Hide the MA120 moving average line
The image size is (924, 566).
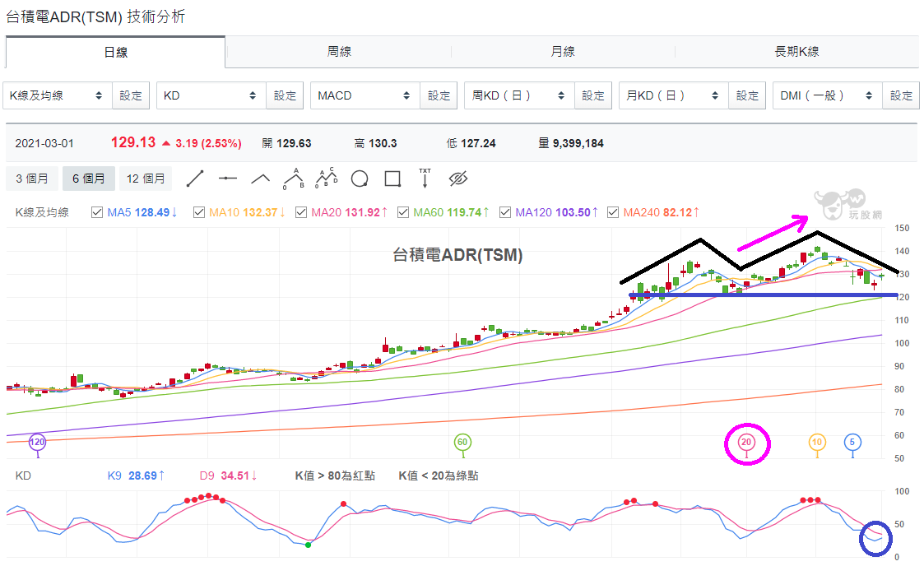click(505, 212)
